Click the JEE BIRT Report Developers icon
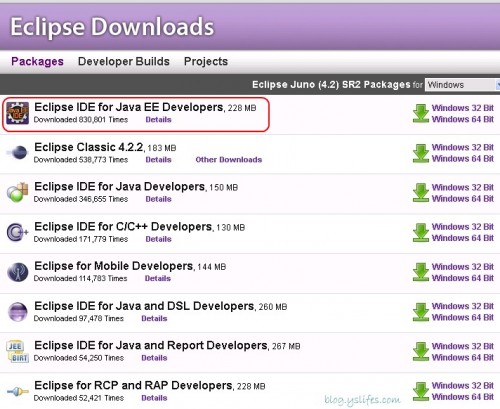500x409 pixels. click(18, 351)
